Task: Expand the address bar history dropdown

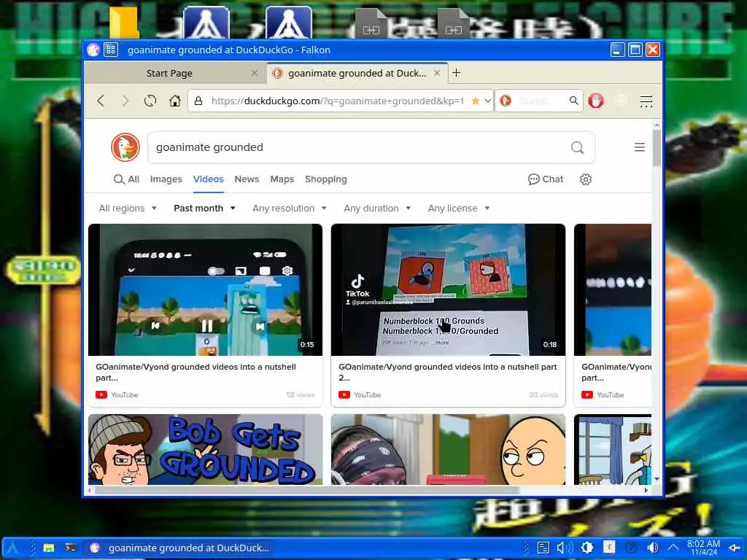Action: click(x=487, y=101)
